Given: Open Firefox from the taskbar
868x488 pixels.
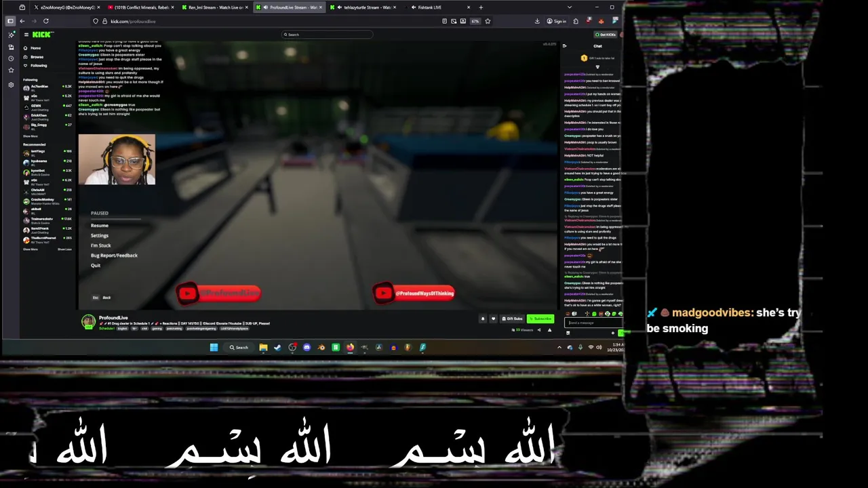Looking at the screenshot, I should [350, 347].
